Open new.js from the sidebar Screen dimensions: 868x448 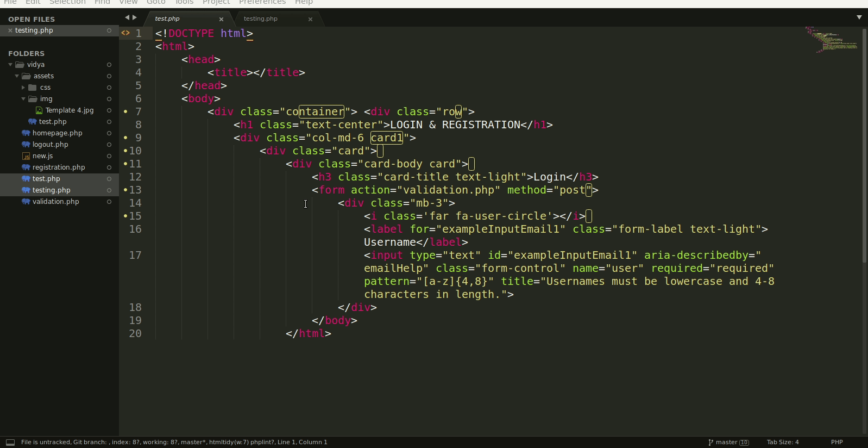(x=43, y=156)
